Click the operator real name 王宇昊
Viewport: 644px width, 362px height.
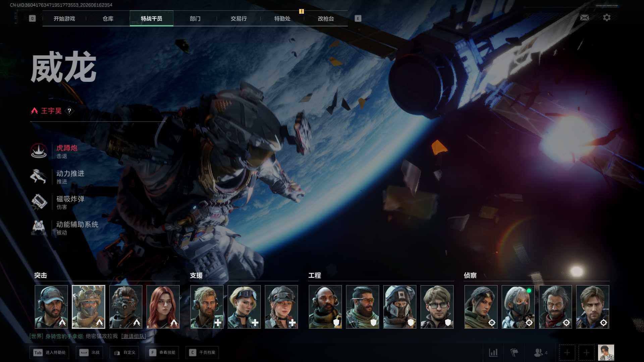pyautogui.click(x=51, y=111)
